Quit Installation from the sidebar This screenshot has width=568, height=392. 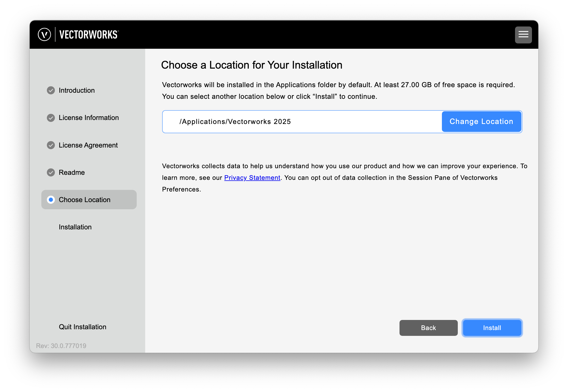coord(83,327)
